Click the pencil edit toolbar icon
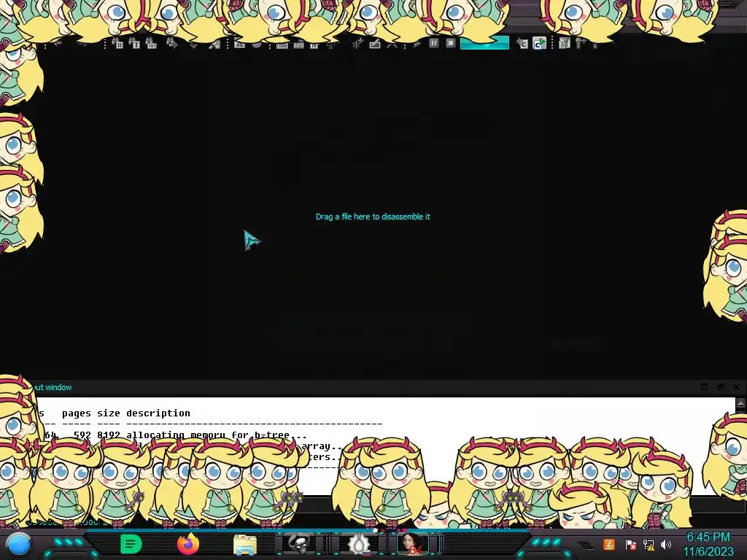Screen dimensions: 747x560 (375, 44)
